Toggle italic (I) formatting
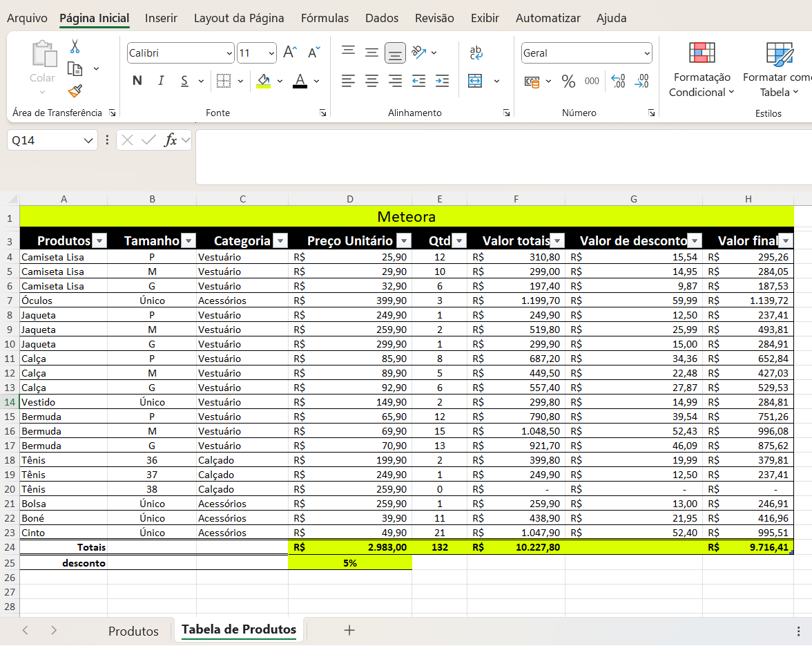 [161, 81]
